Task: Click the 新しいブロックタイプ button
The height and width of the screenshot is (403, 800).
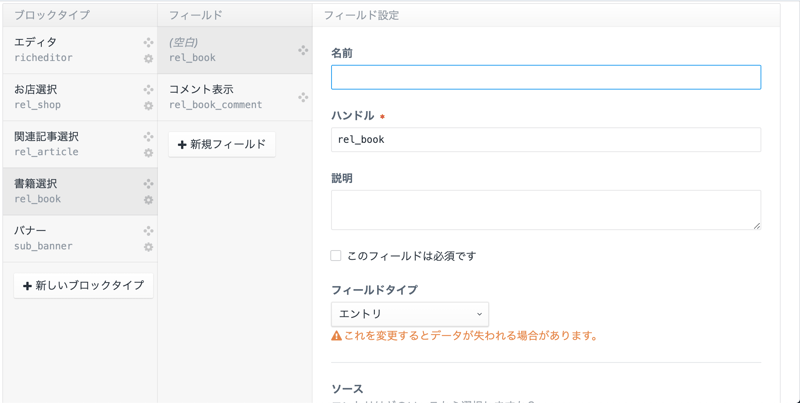Action: tap(84, 286)
